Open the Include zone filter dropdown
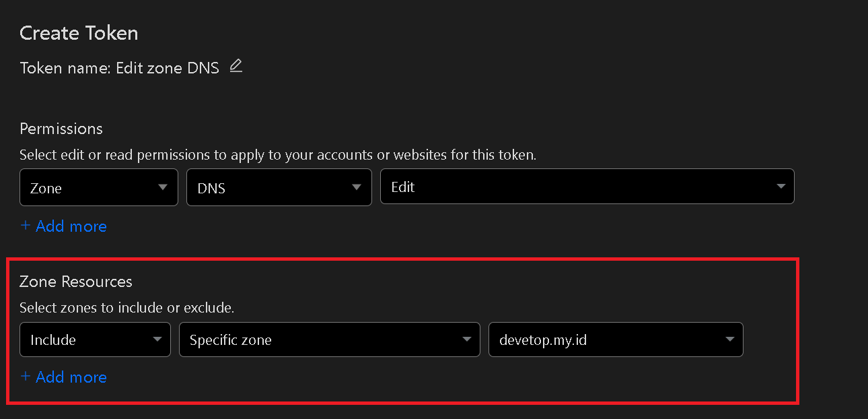 pos(94,340)
